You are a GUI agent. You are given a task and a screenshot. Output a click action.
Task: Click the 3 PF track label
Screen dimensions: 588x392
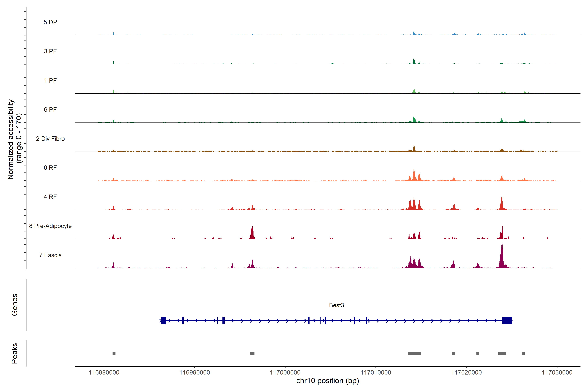click(x=50, y=51)
